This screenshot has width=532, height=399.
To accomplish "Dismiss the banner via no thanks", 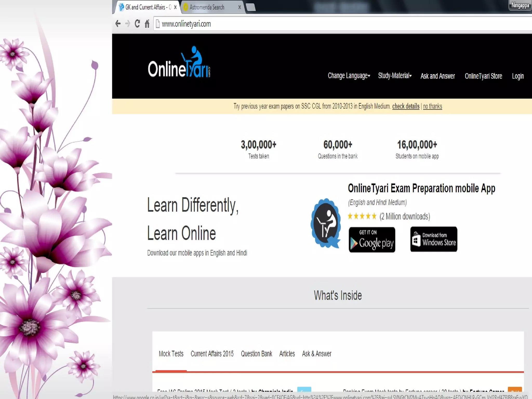I will (432, 106).
